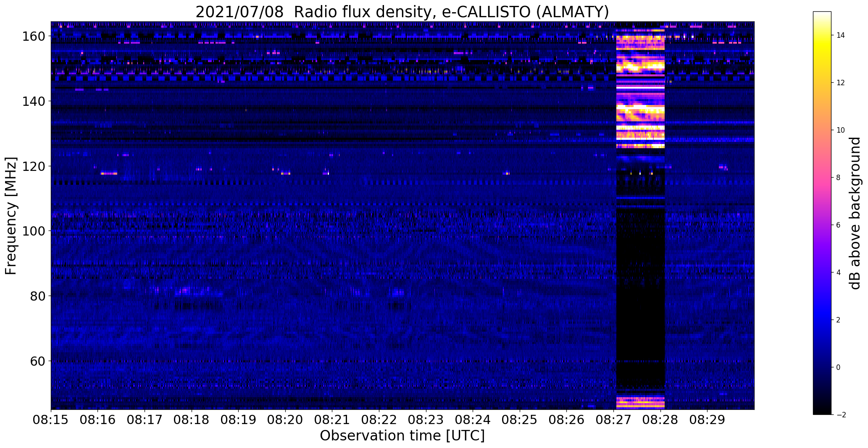Click the plot title mentioning e-CALLISTO (ALMATY)
The image size is (868, 448).
click(x=402, y=12)
